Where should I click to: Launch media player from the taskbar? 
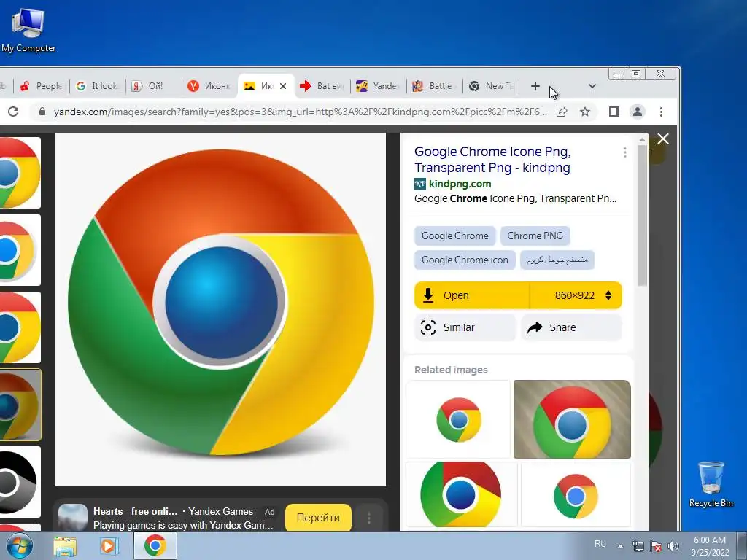click(109, 546)
